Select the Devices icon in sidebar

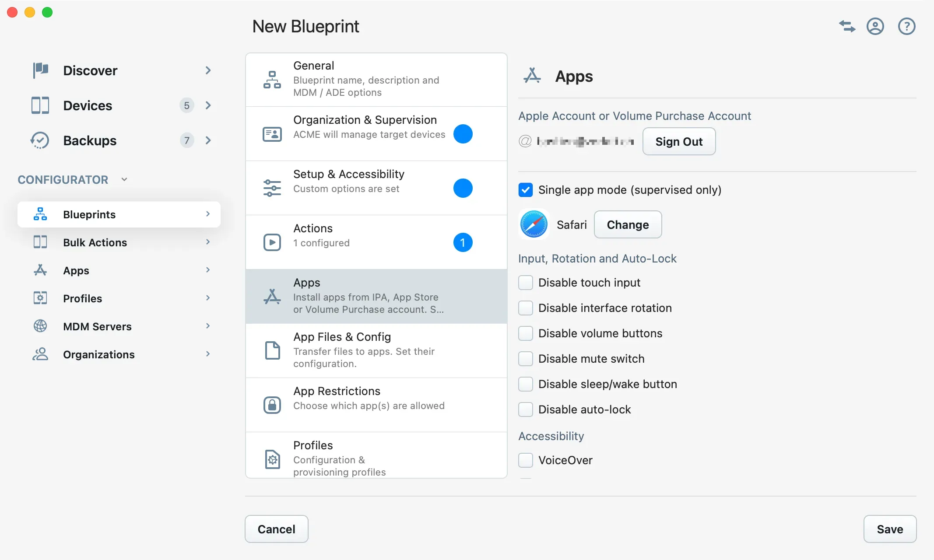coord(40,105)
